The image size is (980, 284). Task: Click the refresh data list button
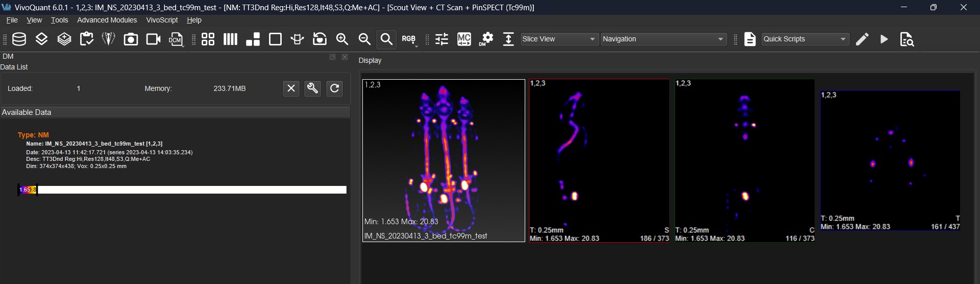[334, 88]
